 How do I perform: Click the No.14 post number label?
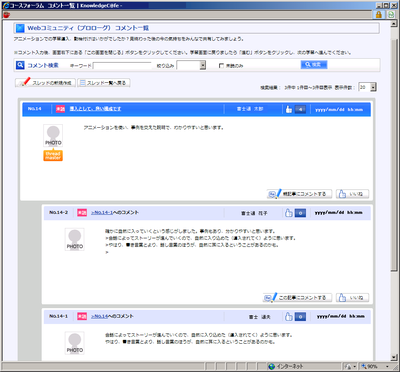click(34, 109)
